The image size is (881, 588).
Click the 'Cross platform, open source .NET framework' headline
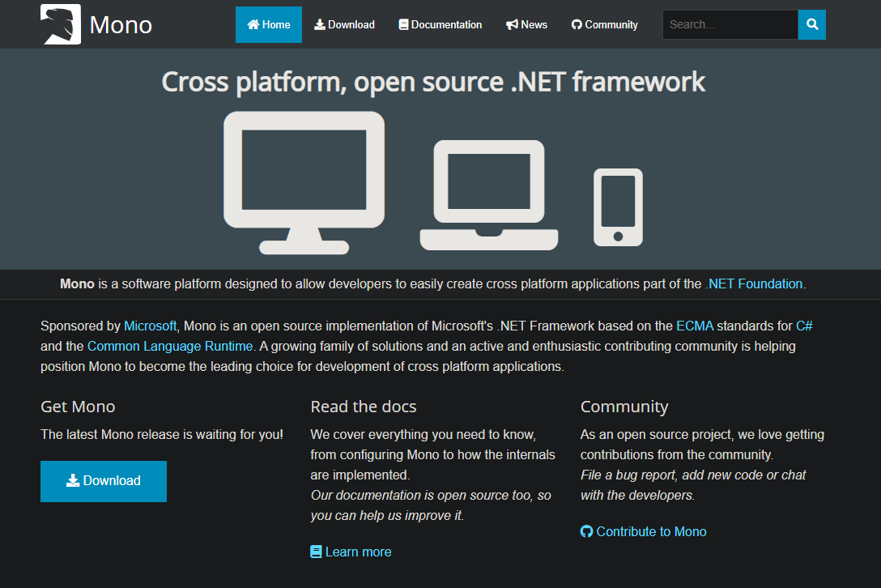[433, 82]
